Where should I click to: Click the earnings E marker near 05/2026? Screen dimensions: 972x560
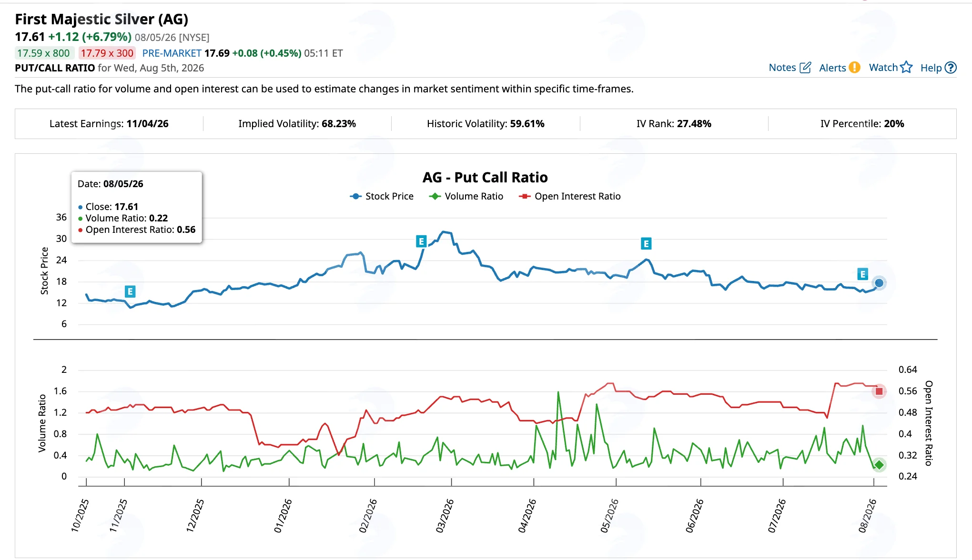tap(646, 244)
